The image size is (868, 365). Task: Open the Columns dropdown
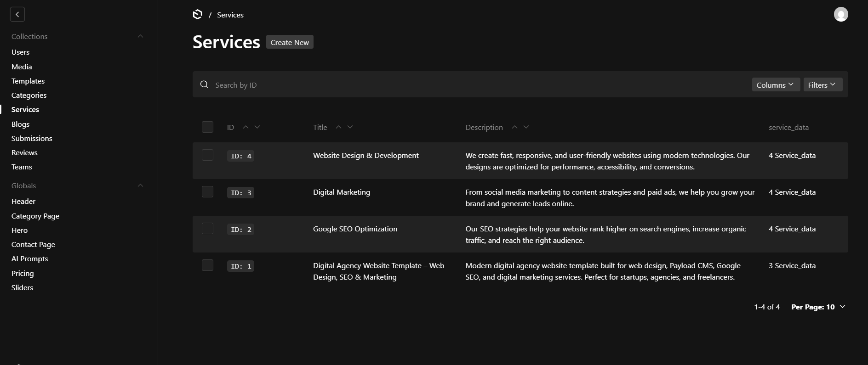tap(776, 85)
